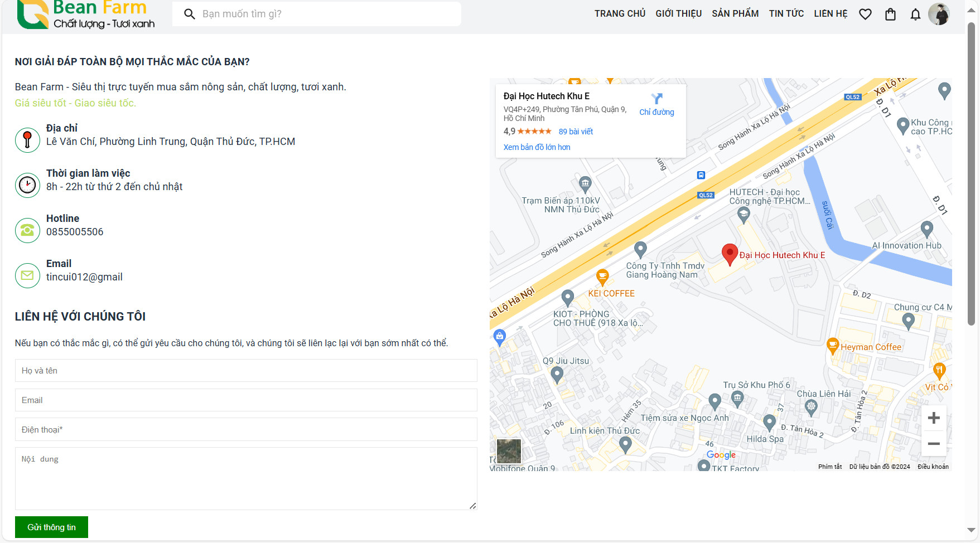Open LIÊN HỆ menu item
Viewport: 980px width, 543px height.
(x=831, y=14)
